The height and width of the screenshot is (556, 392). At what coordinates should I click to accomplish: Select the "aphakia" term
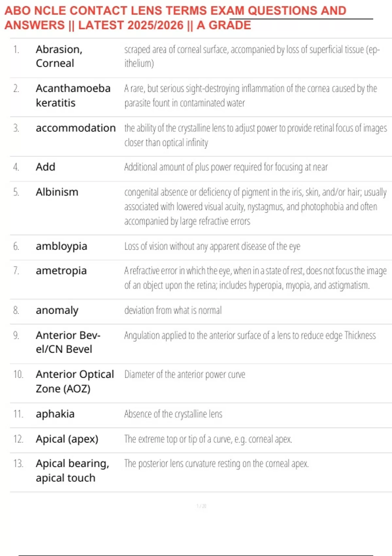coord(55,414)
